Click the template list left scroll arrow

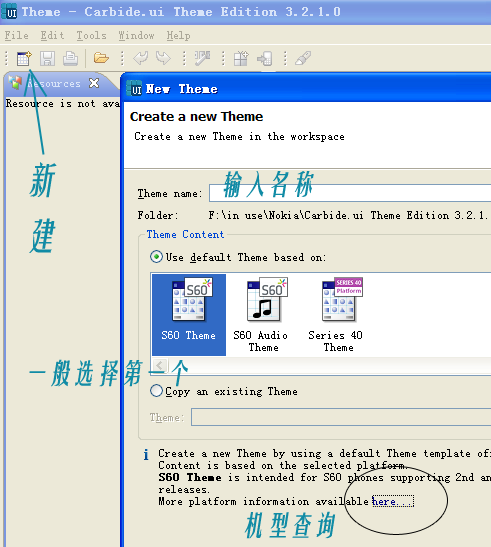(x=160, y=365)
